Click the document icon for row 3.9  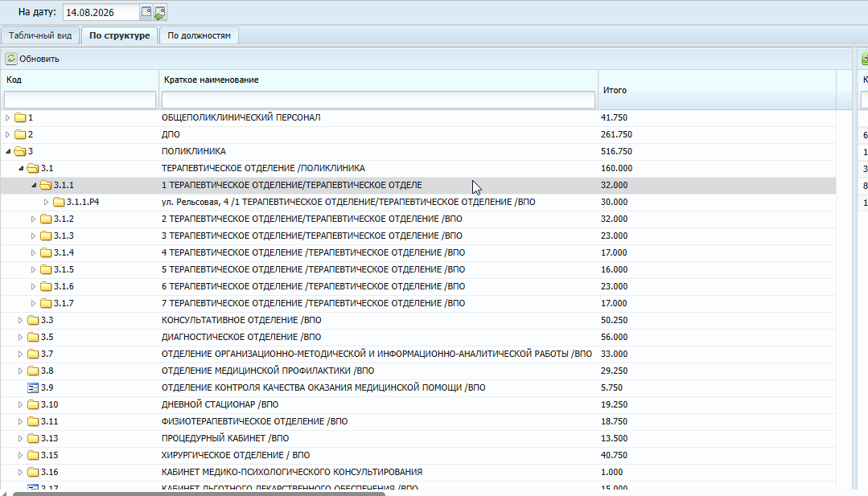click(x=33, y=387)
